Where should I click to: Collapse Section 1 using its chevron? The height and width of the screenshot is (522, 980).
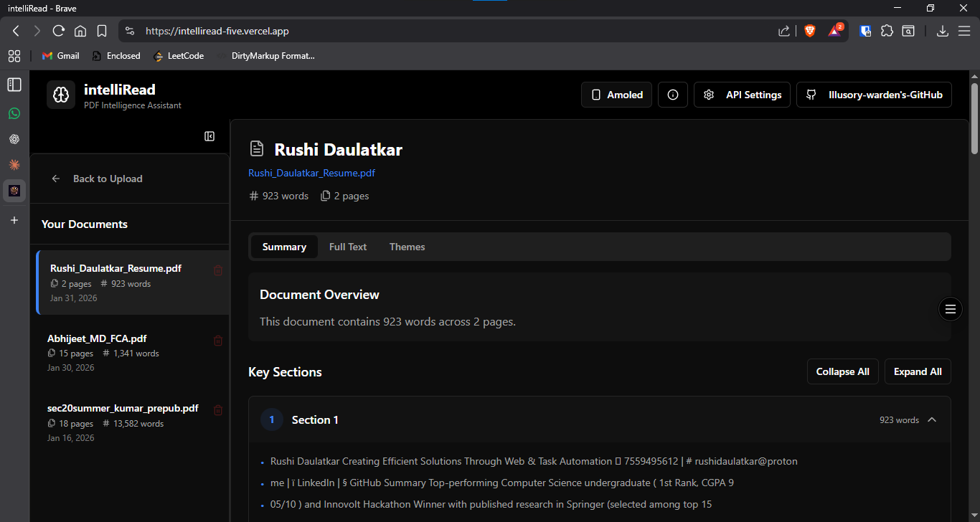931,419
